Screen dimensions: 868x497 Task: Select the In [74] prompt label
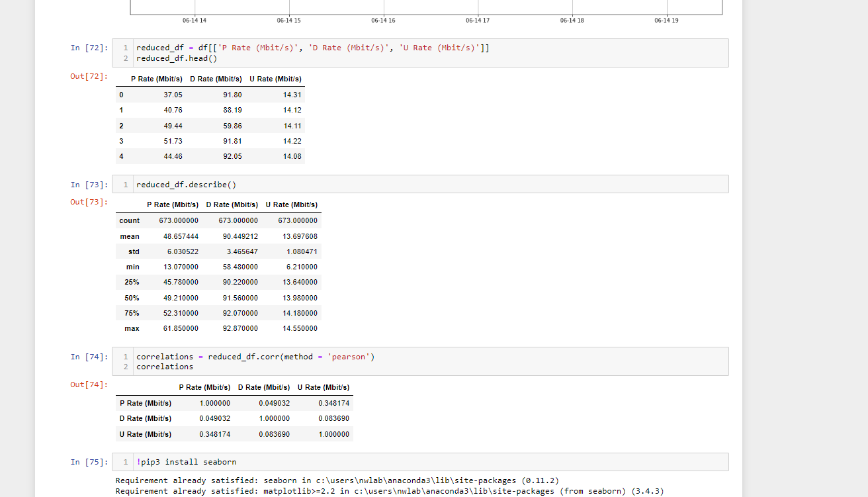coord(89,357)
